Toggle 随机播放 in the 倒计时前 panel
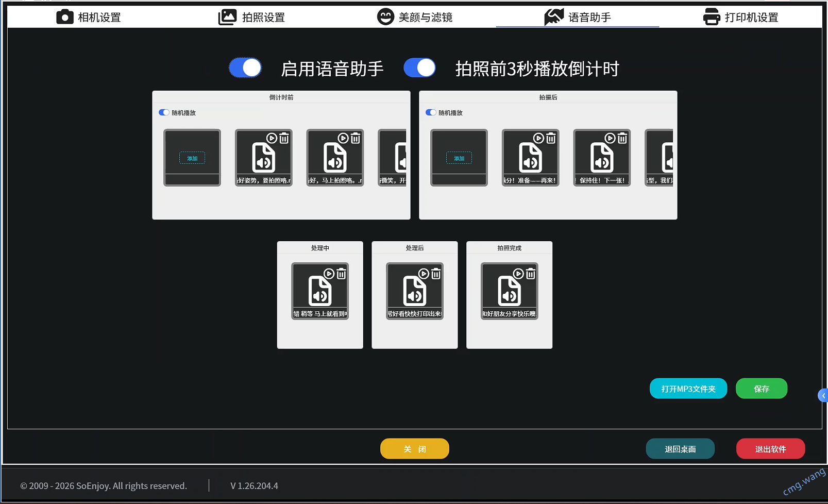The width and height of the screenshot is (828, 504). tap(164, 112)
